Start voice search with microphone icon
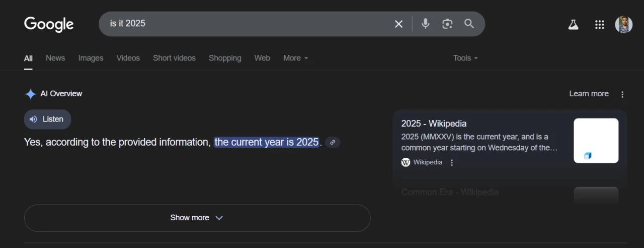The height and width of the screenshot is (248, 644). pyautogui.click(x=426, y=24)
